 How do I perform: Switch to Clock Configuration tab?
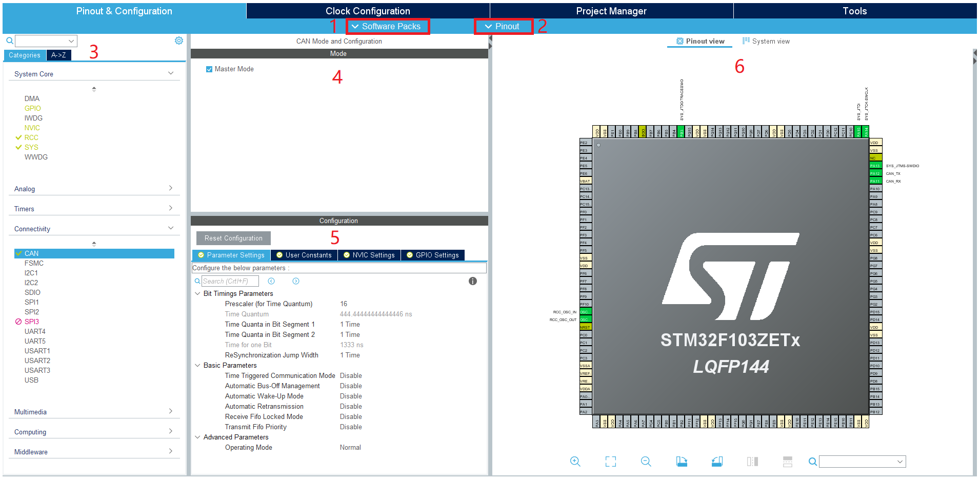pos(368,11)
